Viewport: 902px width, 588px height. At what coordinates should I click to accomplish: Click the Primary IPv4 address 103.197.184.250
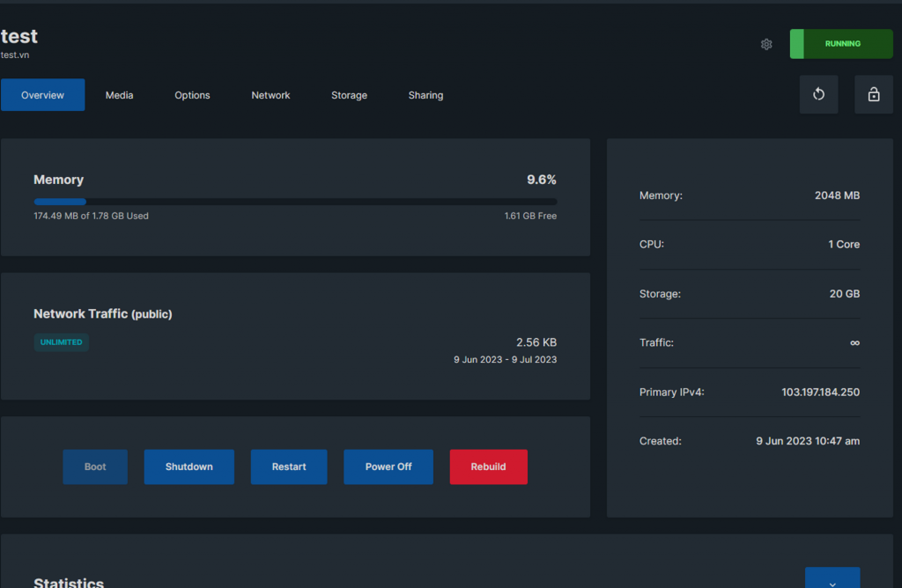[820, 392]
